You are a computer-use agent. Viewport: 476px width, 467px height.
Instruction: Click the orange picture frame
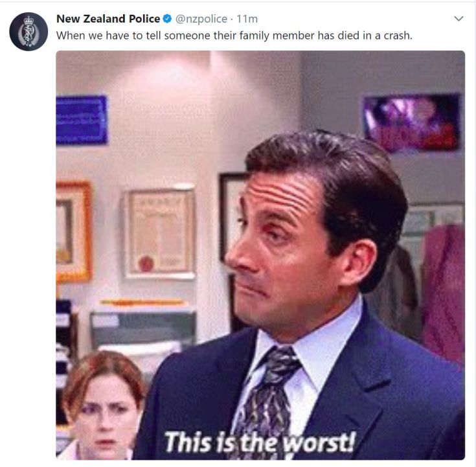(74, 231)
